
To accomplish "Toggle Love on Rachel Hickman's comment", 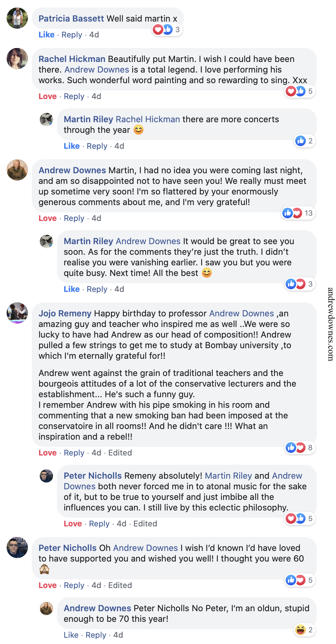I will coord(47,96).
